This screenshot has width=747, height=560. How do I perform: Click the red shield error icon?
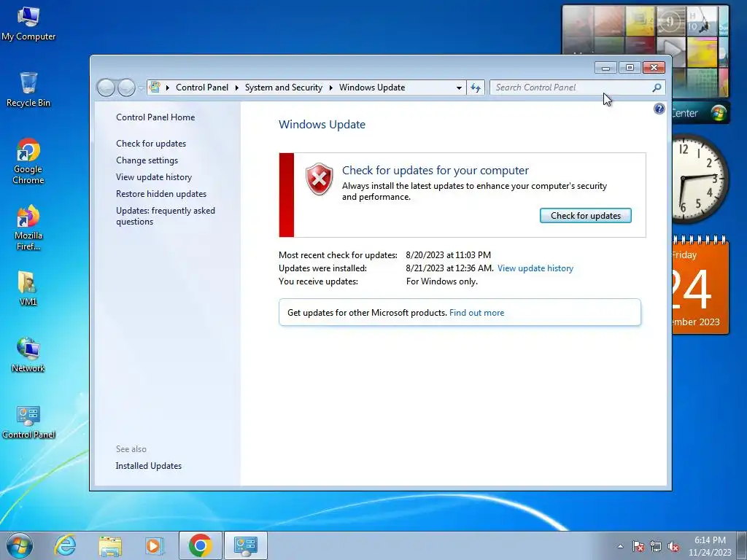coord(320,179)
